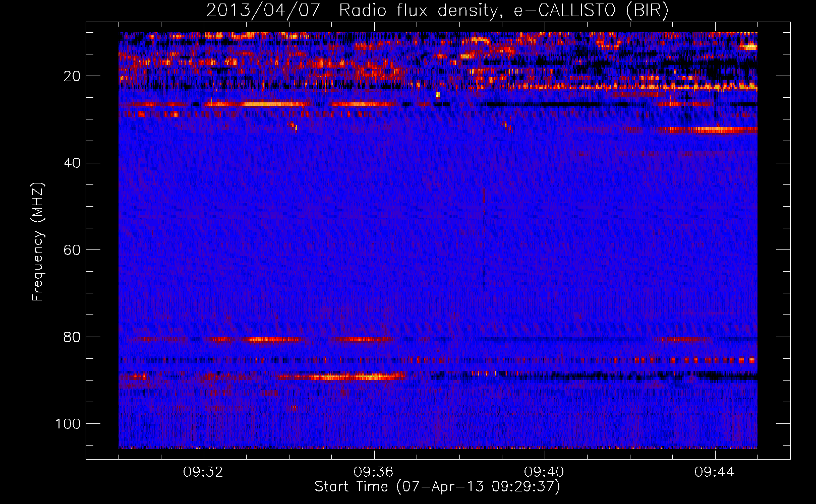The width and height of the screenshot is (816, 504).
Task: Click the Start Time axis label
Action: [x=437, y=487]
